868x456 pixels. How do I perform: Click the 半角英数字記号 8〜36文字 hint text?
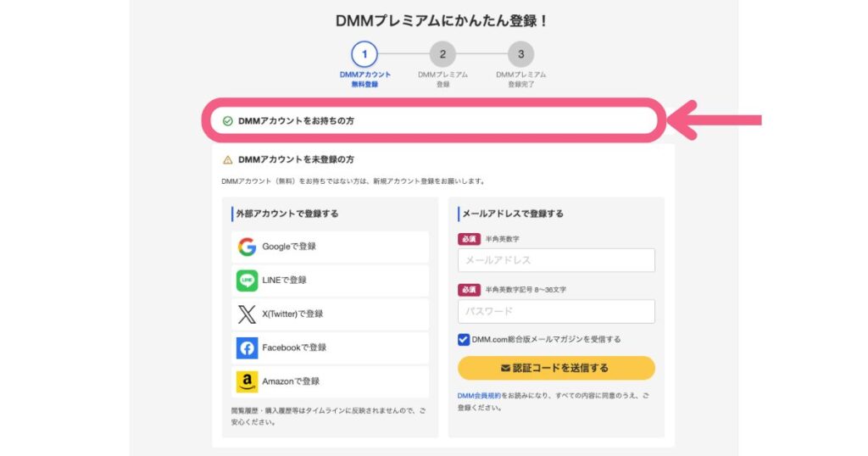click(526, 290)
